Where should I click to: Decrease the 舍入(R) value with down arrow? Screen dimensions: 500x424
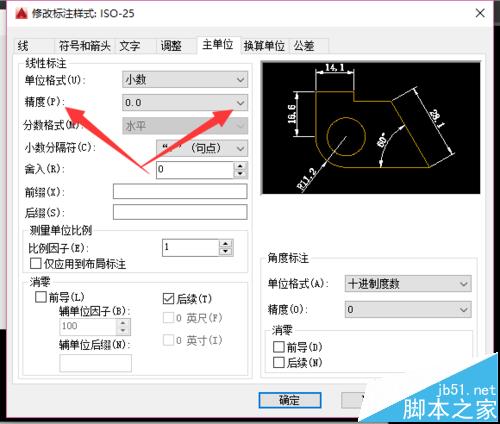(x=240, y=174)
